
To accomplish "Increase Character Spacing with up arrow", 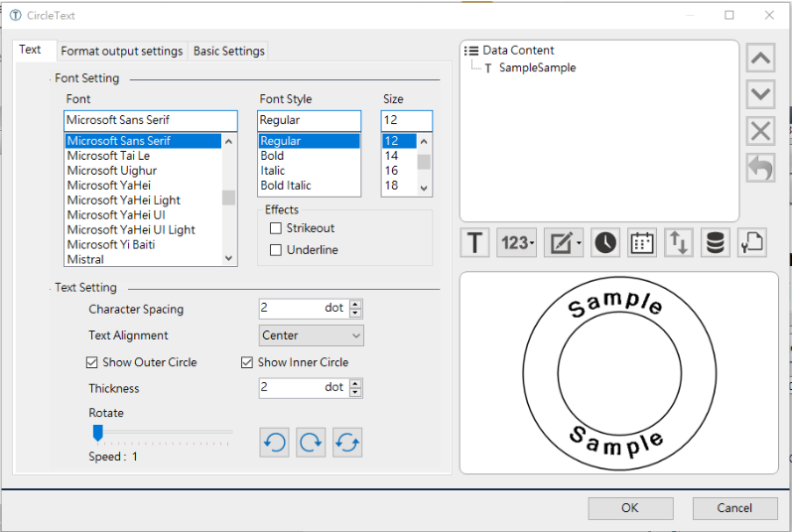I will [x=355, y=304].
